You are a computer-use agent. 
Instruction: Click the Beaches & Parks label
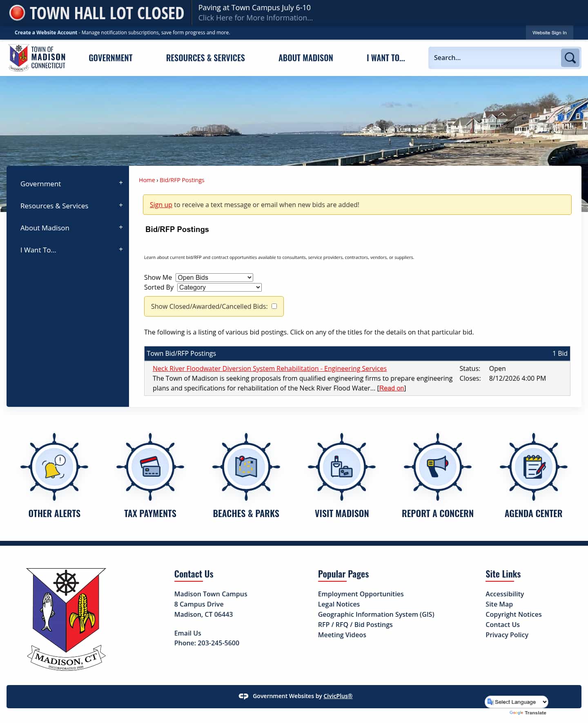(x=246, y=513)
